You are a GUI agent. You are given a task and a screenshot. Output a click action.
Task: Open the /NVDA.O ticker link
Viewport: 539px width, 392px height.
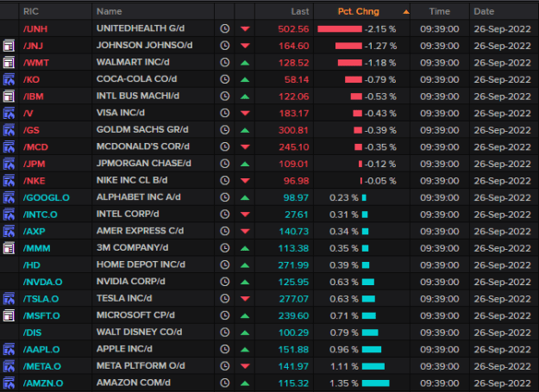42,283
